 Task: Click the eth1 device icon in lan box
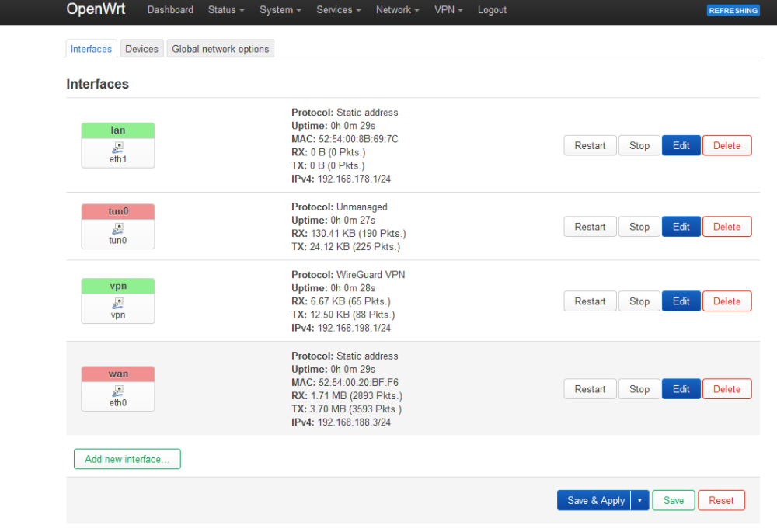(118, 148)
